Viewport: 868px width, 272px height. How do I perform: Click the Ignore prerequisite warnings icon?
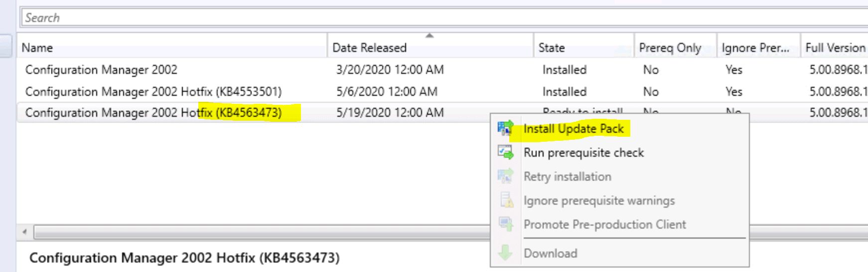[506, 200]
